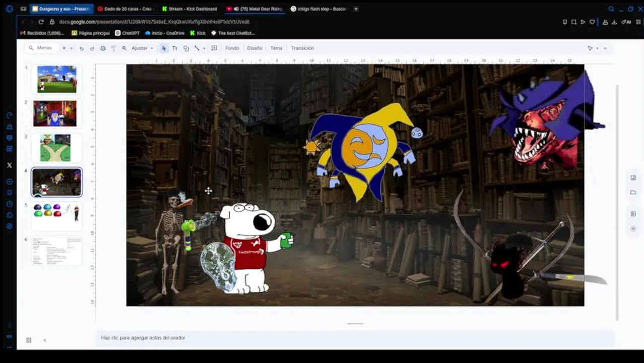Select slide 6 text document thumbnail
Screen dimensions: 644x363
[x=56, y=250]
